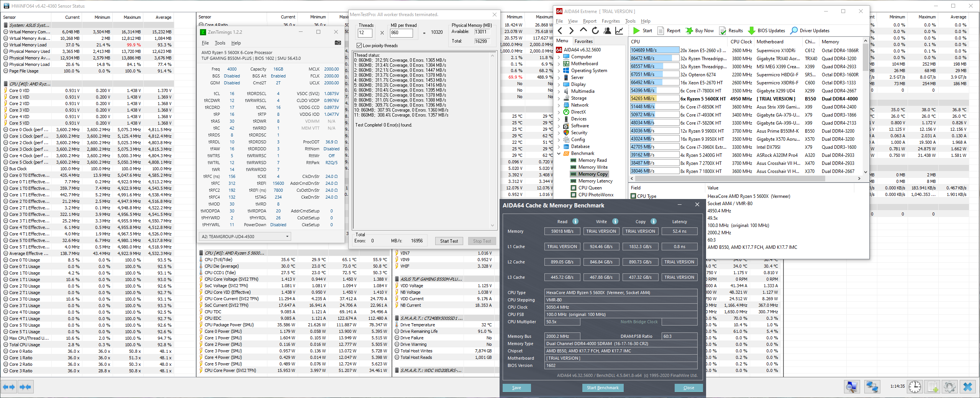The image size is (980, 398).
Task: Expand HWiNFO columns with outward arrows button
Action: coord(9,387)
